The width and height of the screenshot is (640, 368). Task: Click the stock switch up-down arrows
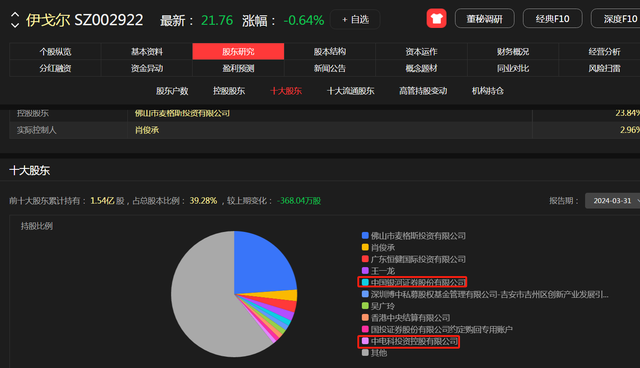click(15, 20)
